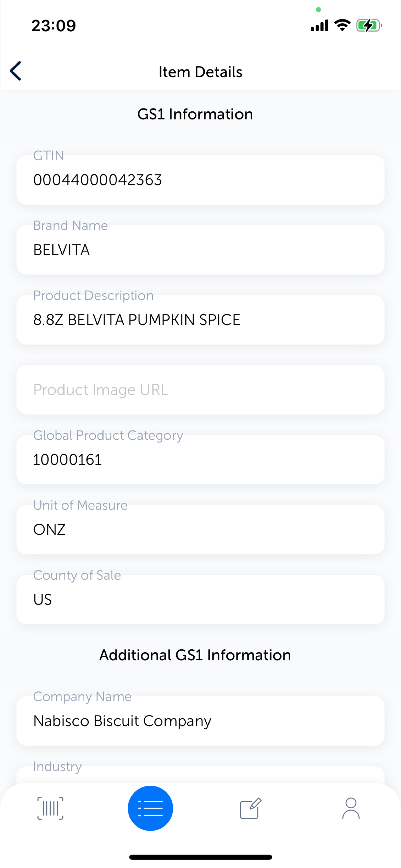Open the edit note tab icon
The height and width of the screenshot is (868, 401).
pos(250,808)
